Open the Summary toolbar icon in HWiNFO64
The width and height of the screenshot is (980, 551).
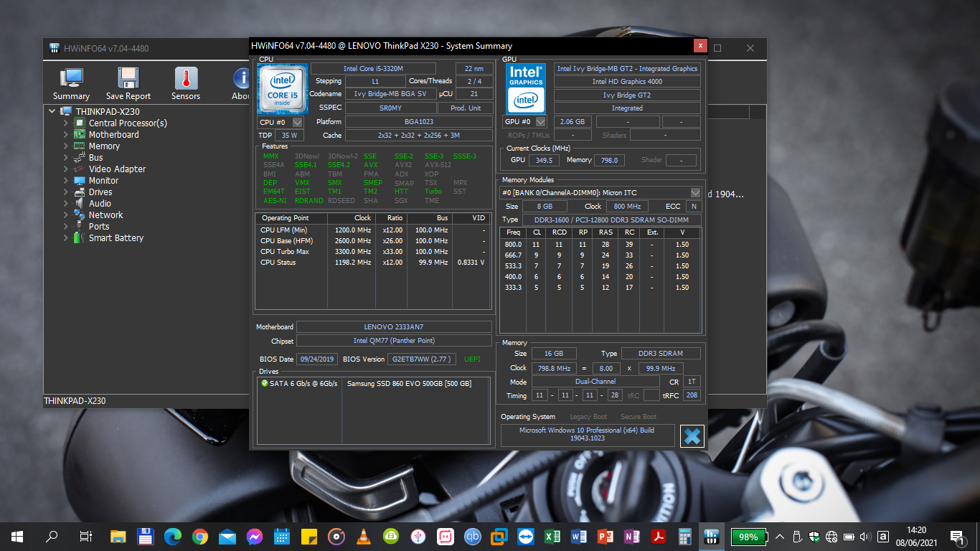(71, 84)
